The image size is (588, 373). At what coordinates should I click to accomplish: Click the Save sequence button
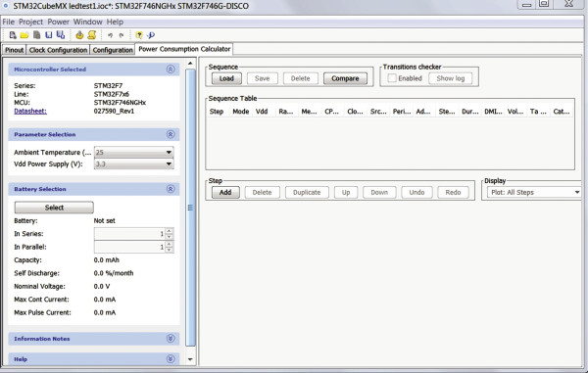pos(262,78)
